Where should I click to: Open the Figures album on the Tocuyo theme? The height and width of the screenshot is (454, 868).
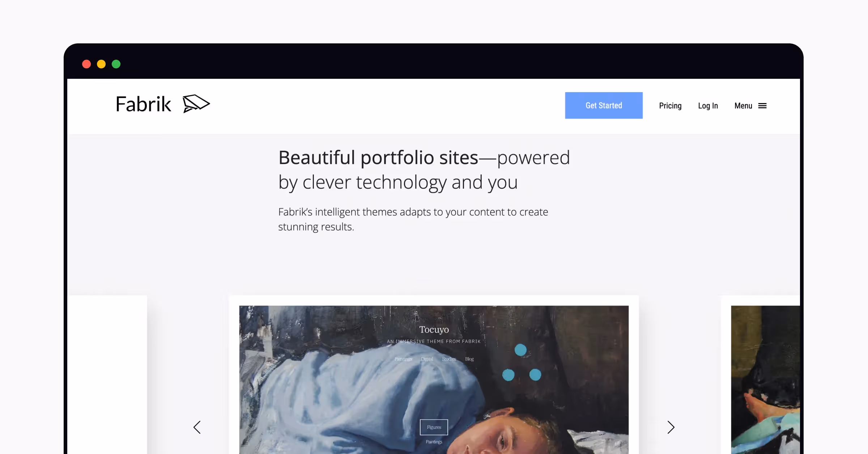434,427
